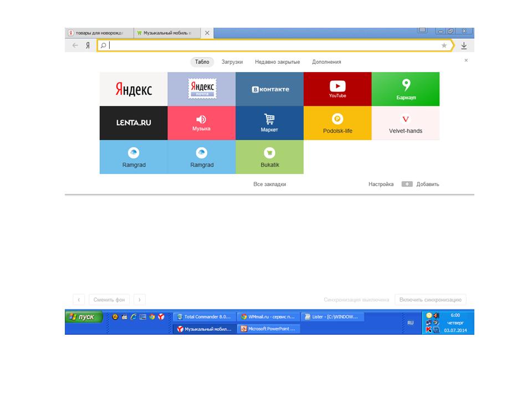Select the Загрузки tab

point(232,62)
